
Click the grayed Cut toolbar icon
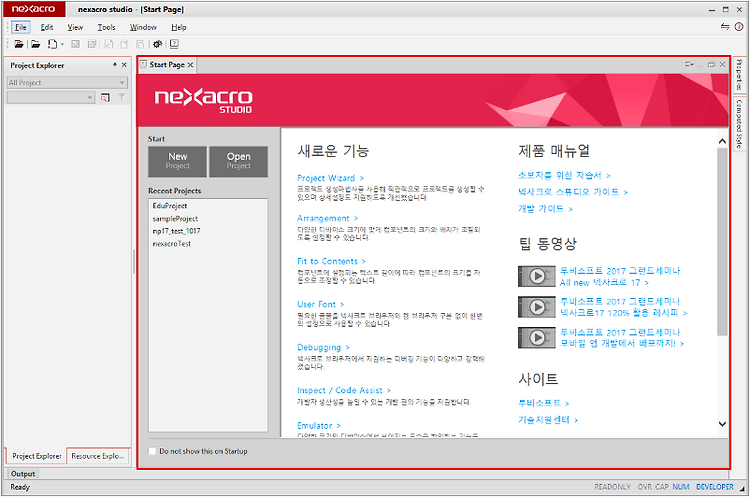pos(109,44)
